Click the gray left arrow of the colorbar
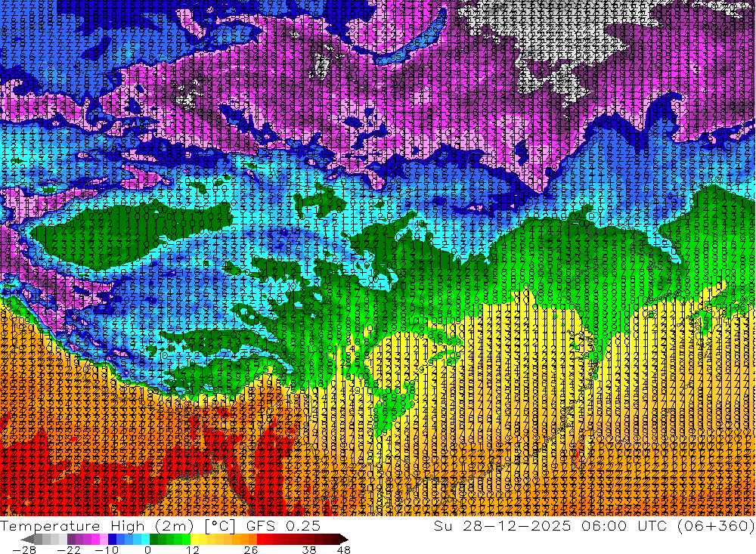756x554 pixels. (27, 540)
